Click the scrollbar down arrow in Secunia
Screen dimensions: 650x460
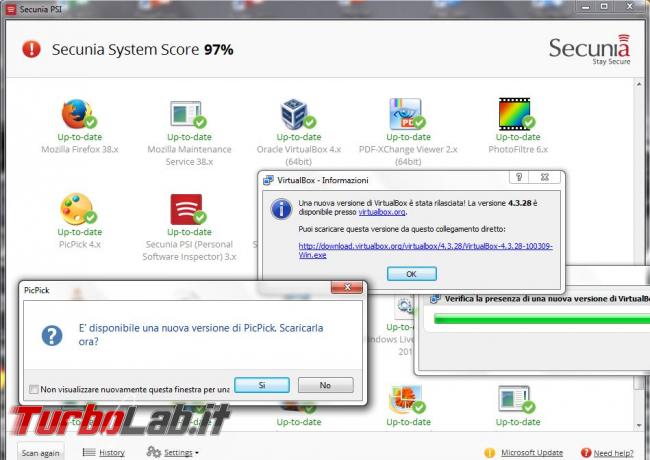[638, 425]
